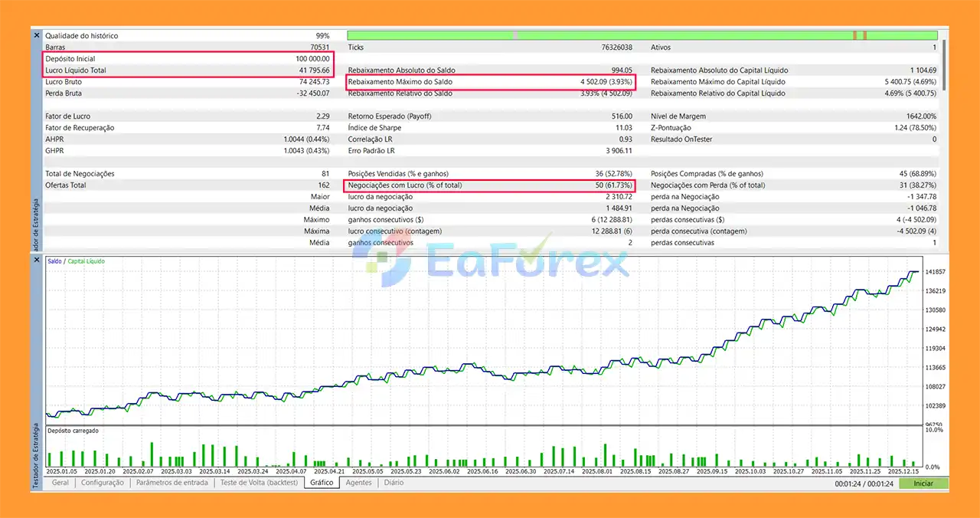Open the Diário journal tab

coord(394,483)
